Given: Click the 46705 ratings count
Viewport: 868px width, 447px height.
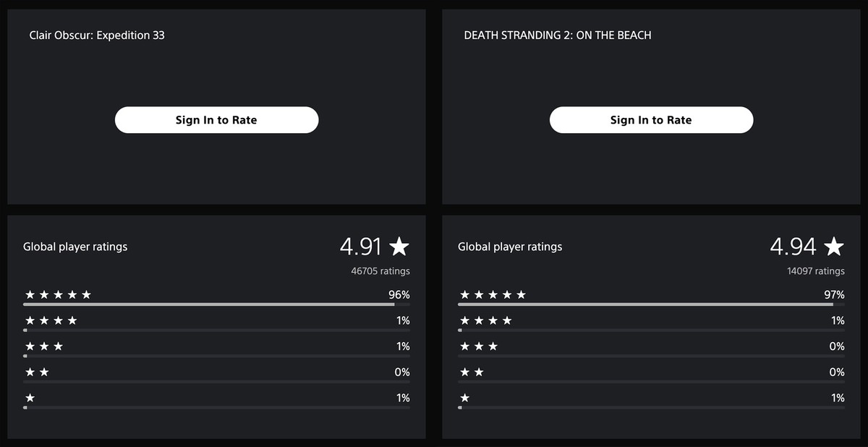Looking at the screenshot, I should pos(380,271).
